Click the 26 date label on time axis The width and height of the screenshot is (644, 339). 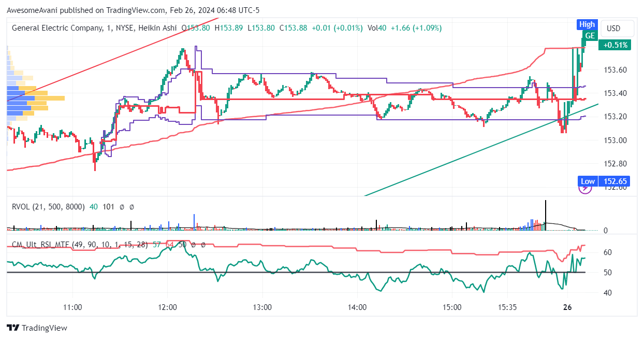pos(567,307)
